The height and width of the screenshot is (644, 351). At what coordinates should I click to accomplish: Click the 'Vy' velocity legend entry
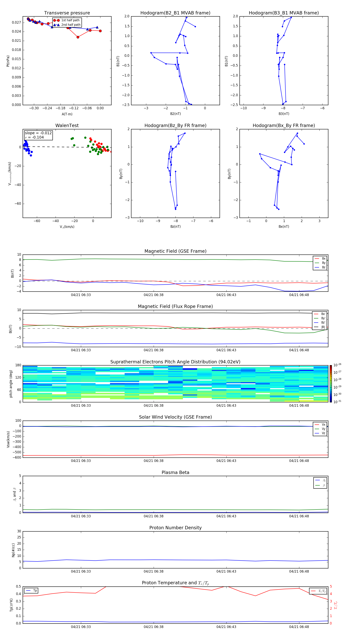(x=320, y=429)
